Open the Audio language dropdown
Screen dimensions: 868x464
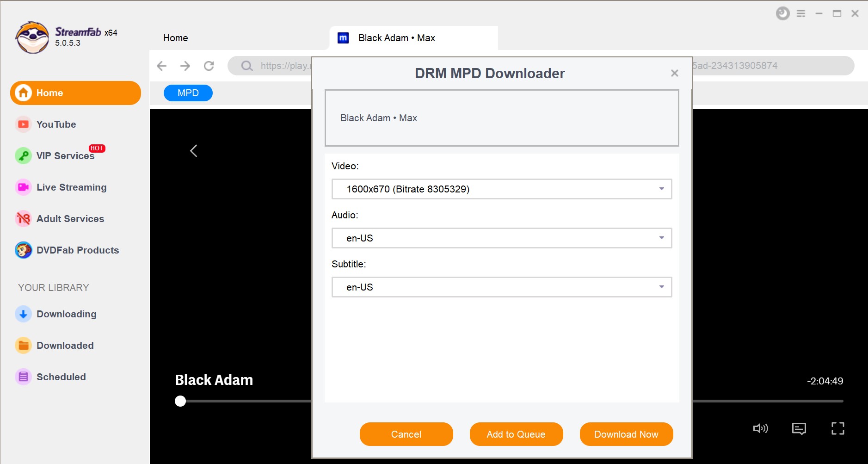tap(502, 238)
